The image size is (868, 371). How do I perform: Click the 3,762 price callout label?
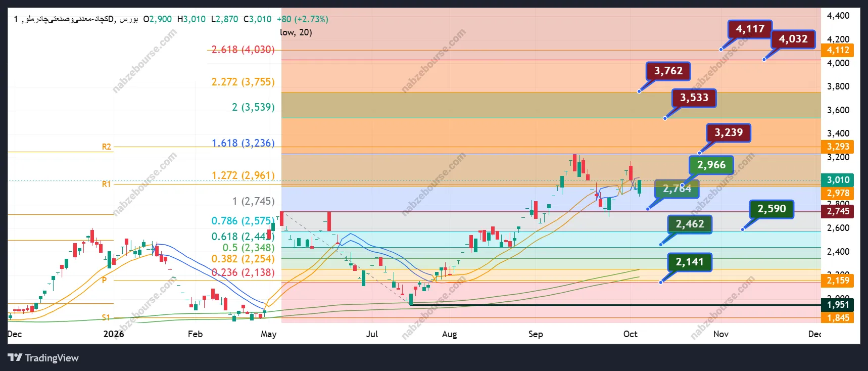[x=668, y=71]
